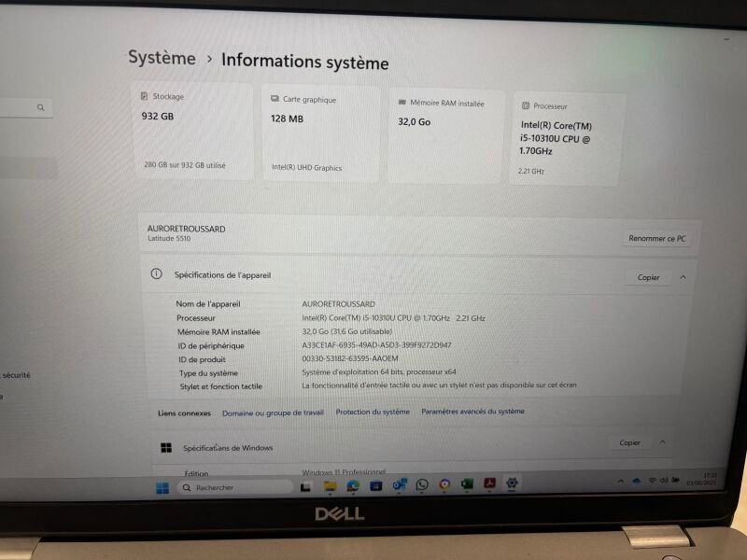Open Domaine ou groupe de travail link

click(273, 413)
